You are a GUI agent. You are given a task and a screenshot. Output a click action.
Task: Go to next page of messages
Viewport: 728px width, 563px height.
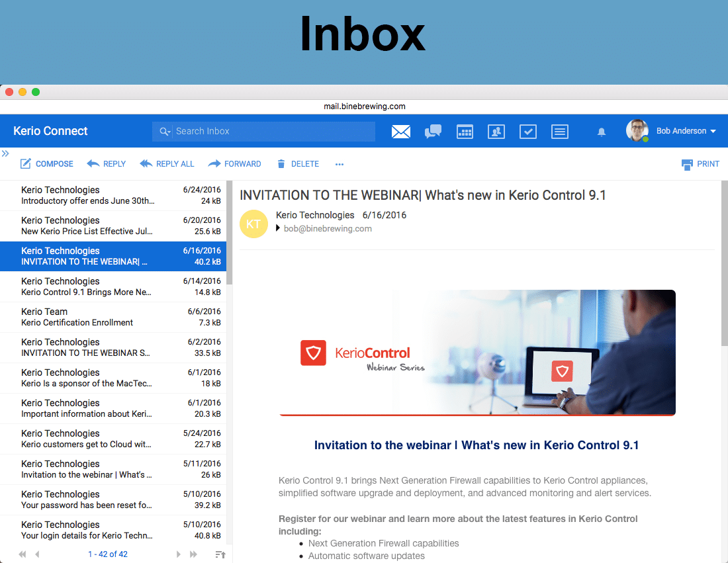pyautogui.click(x=178, y=554)
